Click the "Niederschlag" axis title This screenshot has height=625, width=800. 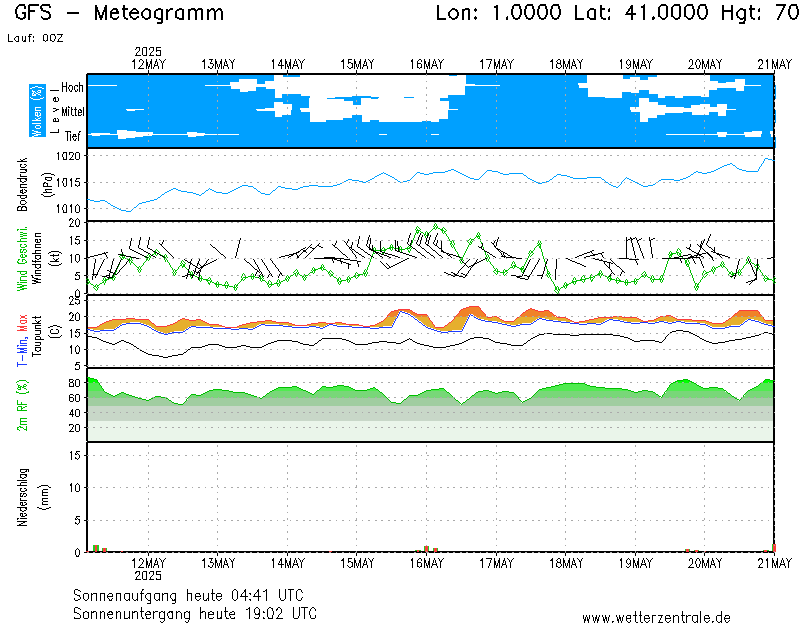click(x=22, y=497)
